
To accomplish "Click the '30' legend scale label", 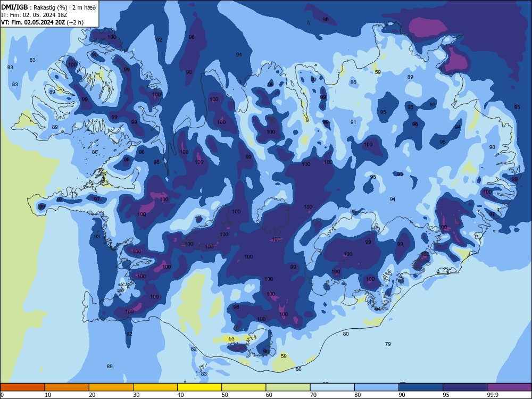I will pos(136,395).
